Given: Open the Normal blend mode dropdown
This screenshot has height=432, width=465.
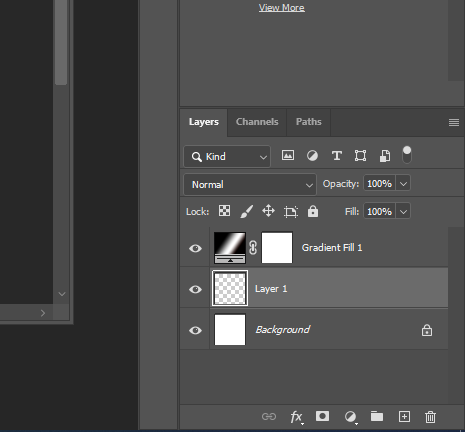Looking at the screenshot, I should [250, 184].
